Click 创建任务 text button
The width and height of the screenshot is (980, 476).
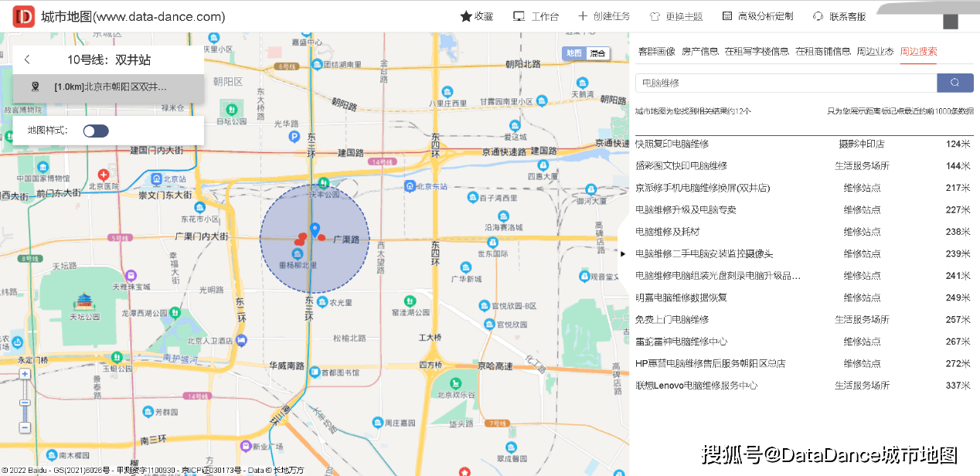coord(611,16)
